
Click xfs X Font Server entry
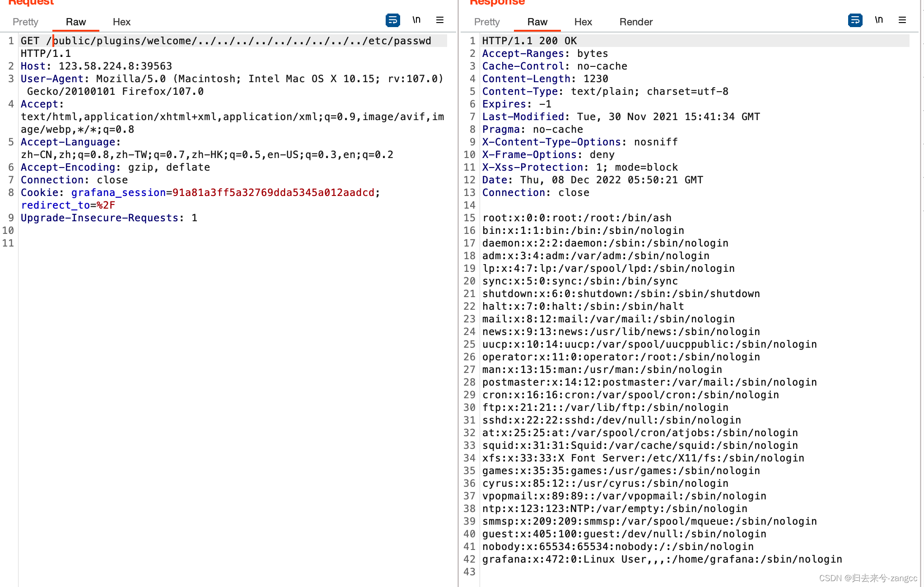click(x=643, y=458)
